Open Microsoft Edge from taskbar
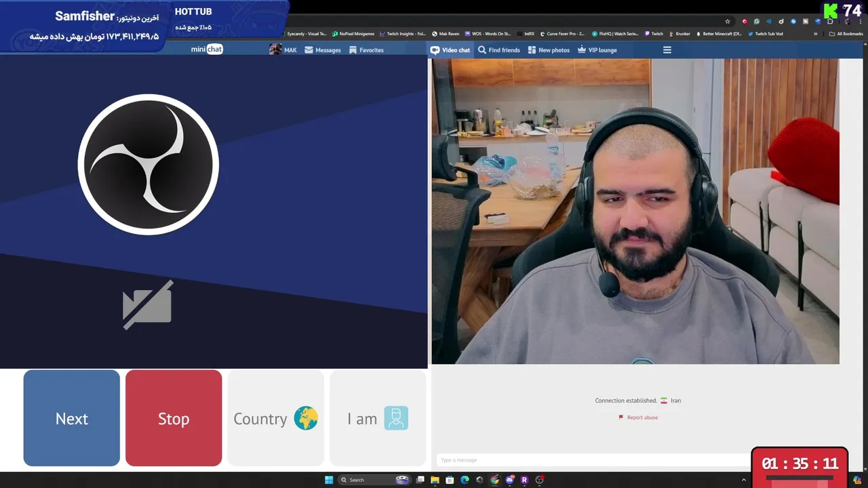Screen dimensions: 868x488 coord(465,480)
